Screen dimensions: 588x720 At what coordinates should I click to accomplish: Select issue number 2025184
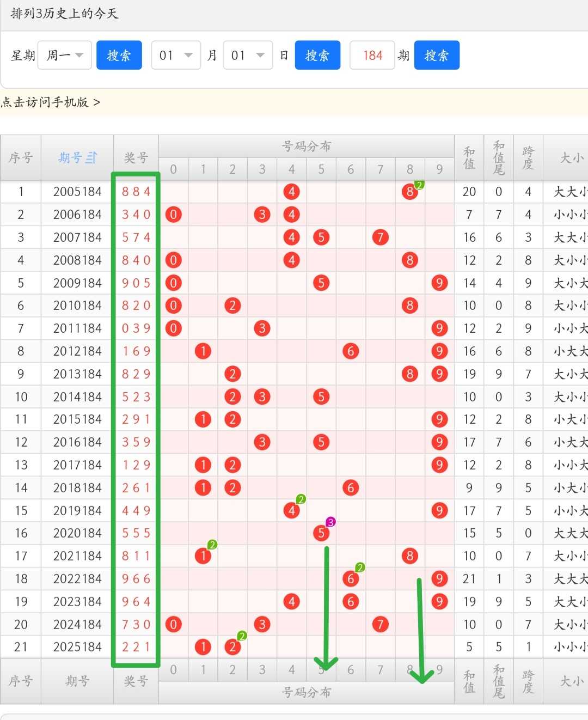[77, 647]
